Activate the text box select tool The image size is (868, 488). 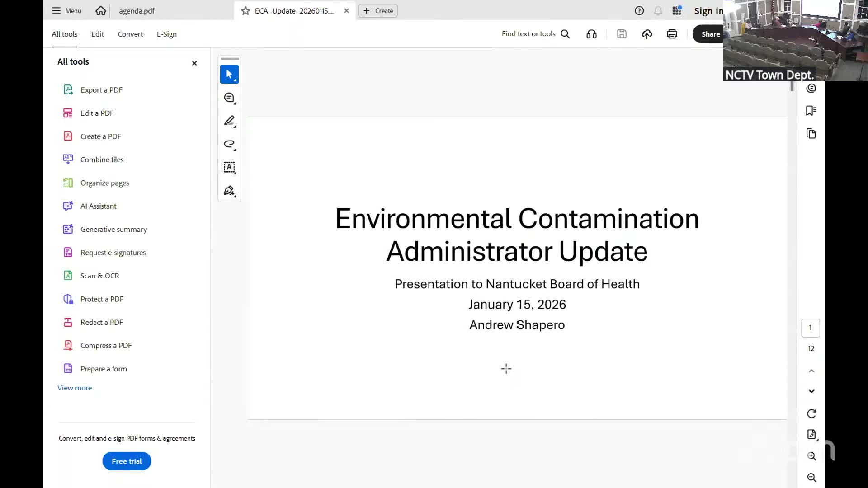pyautogui.click(x=229, y=167)
